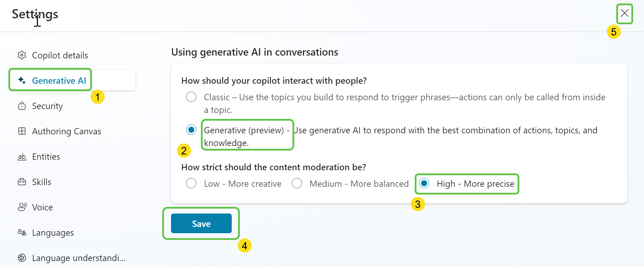Open the Authoring Canvas settings tab
Screen dimensions: 644x267
pos(66,131)
